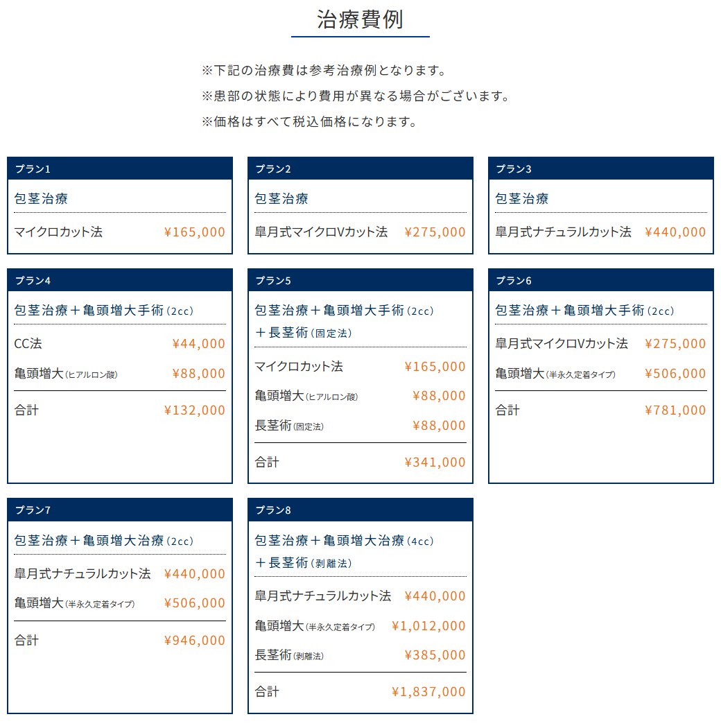Click 合計 label in プラン4
This screenshot has width=721, height=728.
pyautogui.click(x=26, y=410)
